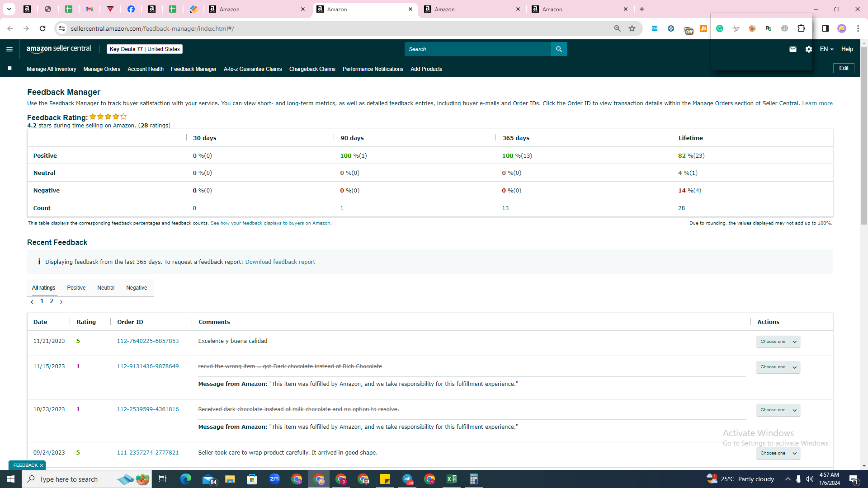Image resolution: width=868 pixels, height=488 pixels.
Task: Open A-to-z Guarantee Claims menu item
Action: pyautogui.click(x=253, y=69)
